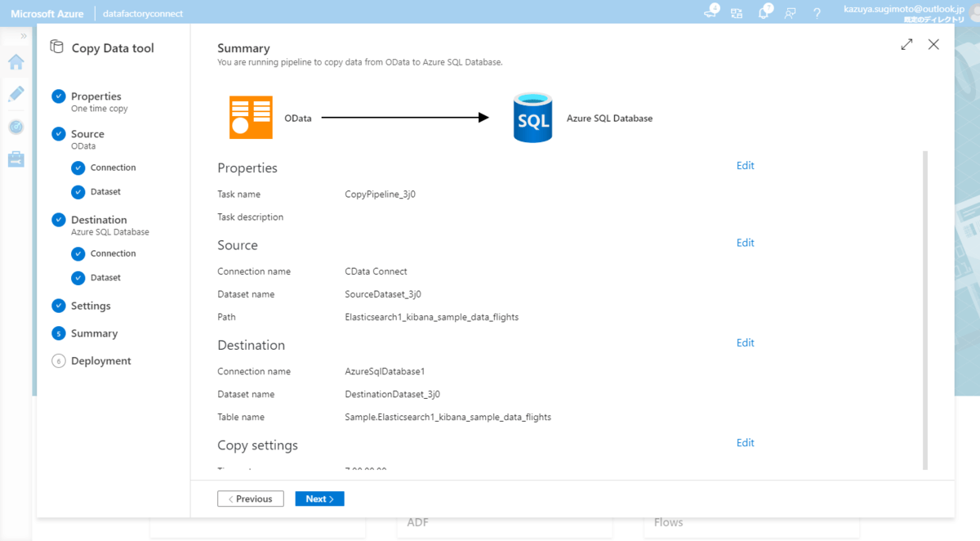980x541 pixels.
Task: Open the Dataset step under Source
Action: [x=96, y=192]
